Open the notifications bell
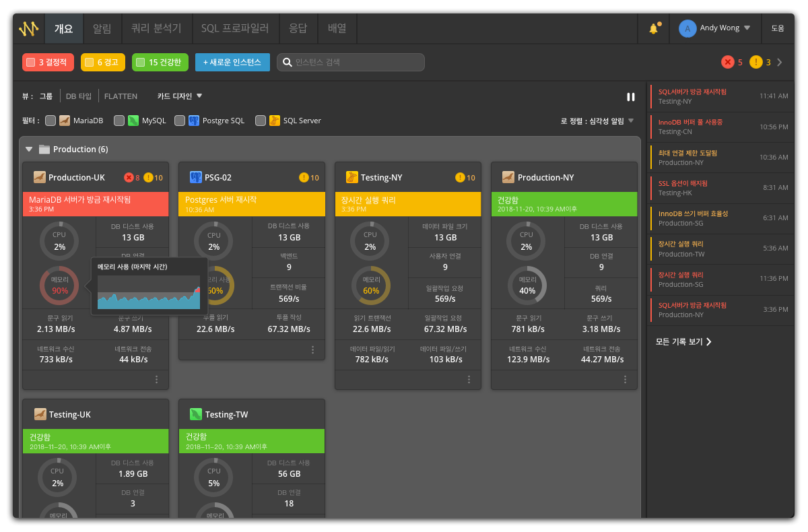Screen dimensions: 808x532 tap(653, 28)
